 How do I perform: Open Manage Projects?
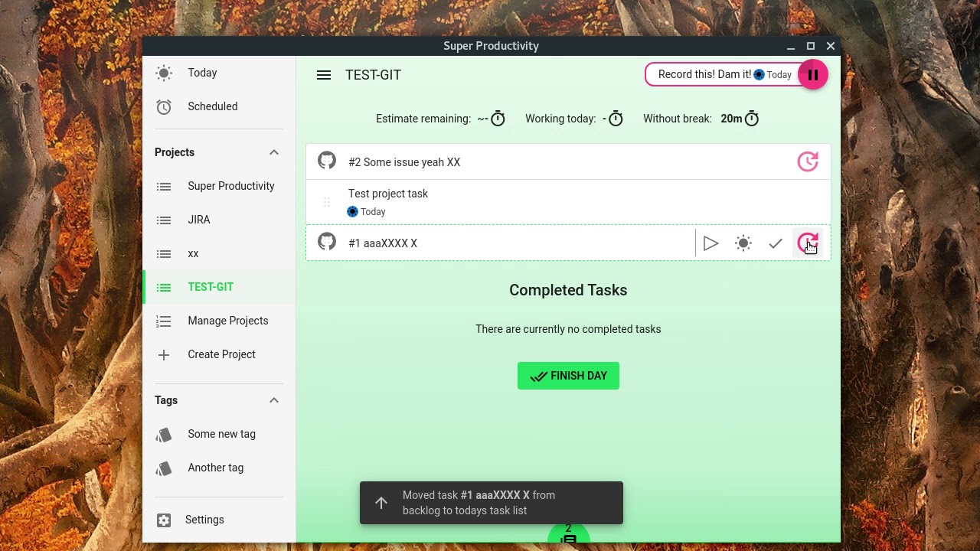(219, 321)
